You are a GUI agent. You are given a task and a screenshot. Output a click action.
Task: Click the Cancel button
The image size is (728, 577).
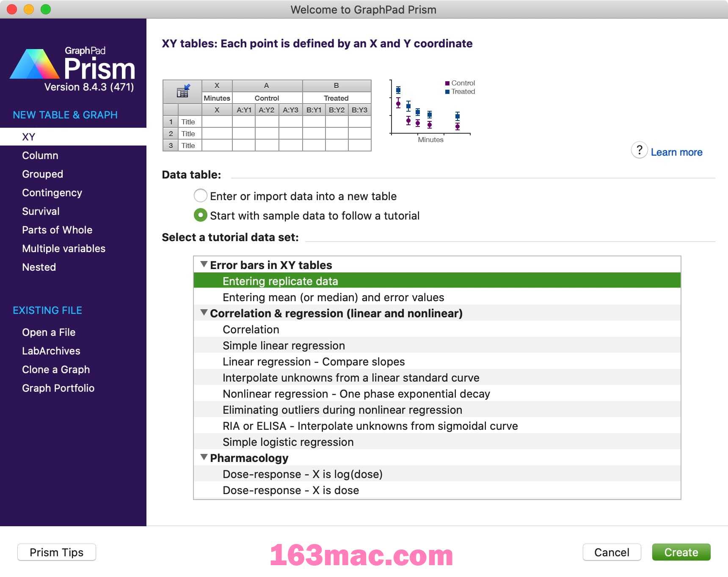(x=612, y=552)
